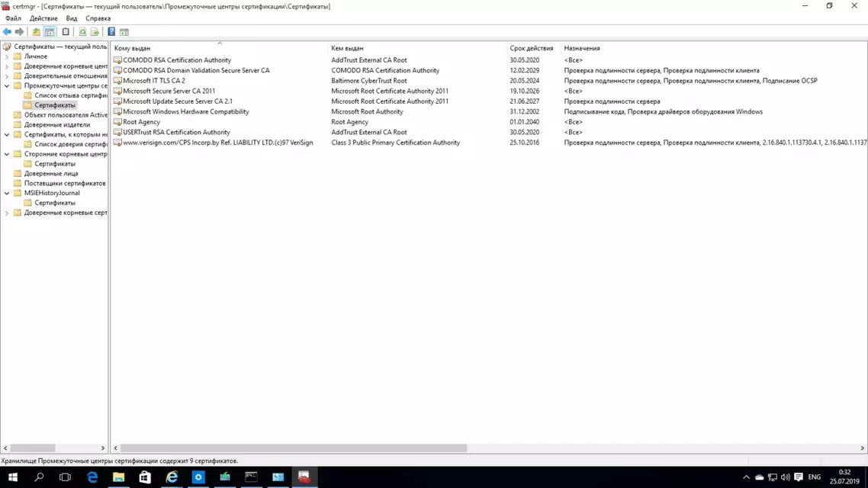This screenshot has height=488, width=868.
Task: Click the Back arrow toolbar icon
Action: pyautogui.click(x=7, y=32)
